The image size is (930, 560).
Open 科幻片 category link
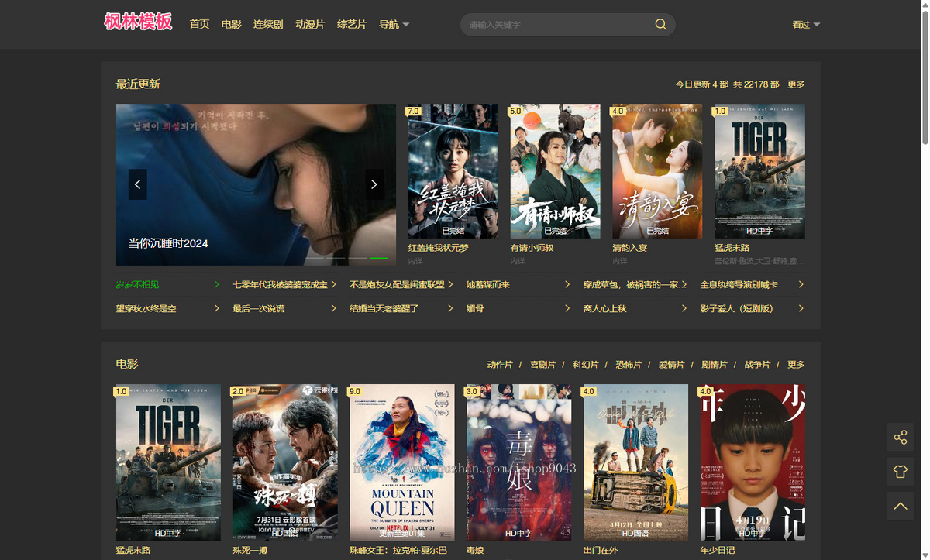coord(585,365)
